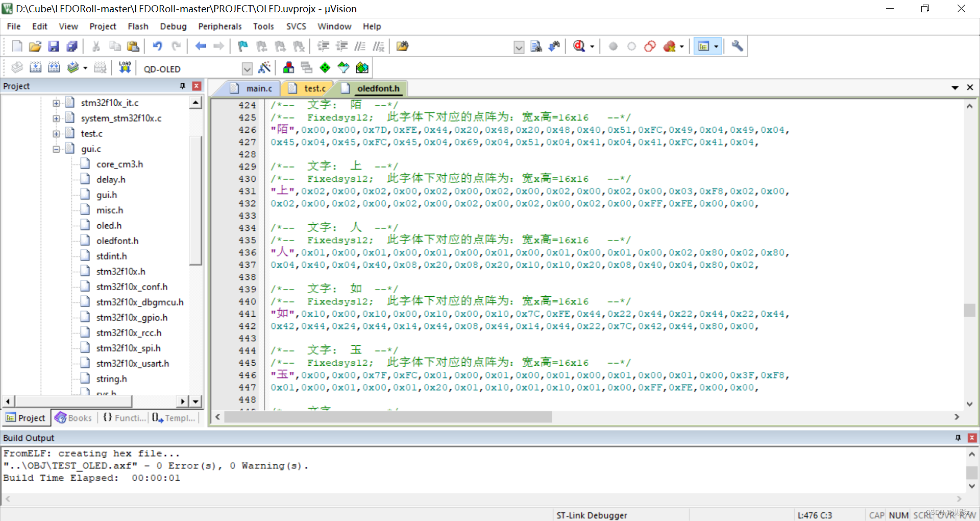
Task: Open the Peripherals menu
Action: click(219, 26)
